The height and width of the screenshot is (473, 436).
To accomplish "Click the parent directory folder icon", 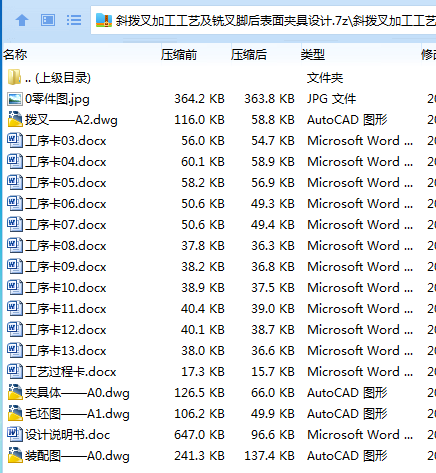I will click(14, 77).
